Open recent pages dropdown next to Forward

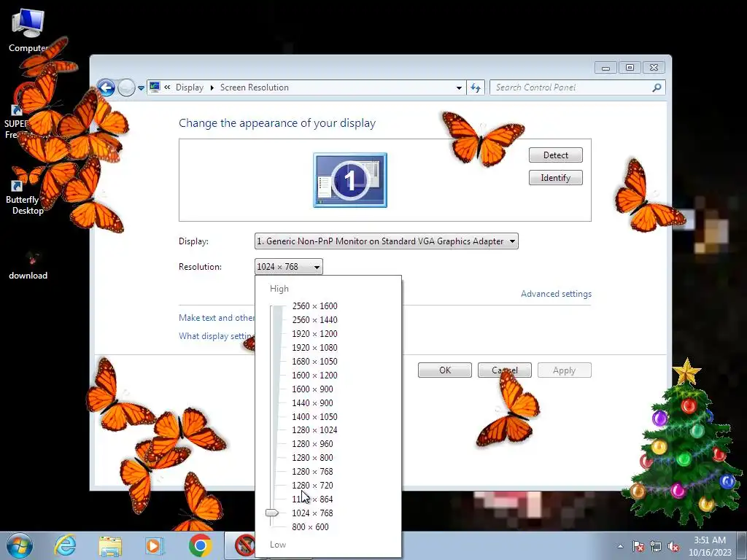tap(141, 88)
